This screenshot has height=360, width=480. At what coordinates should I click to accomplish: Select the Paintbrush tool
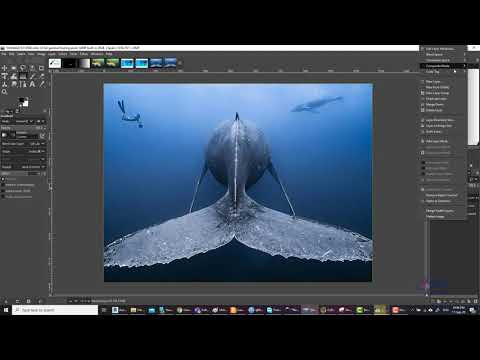click(x=32, y=76)
